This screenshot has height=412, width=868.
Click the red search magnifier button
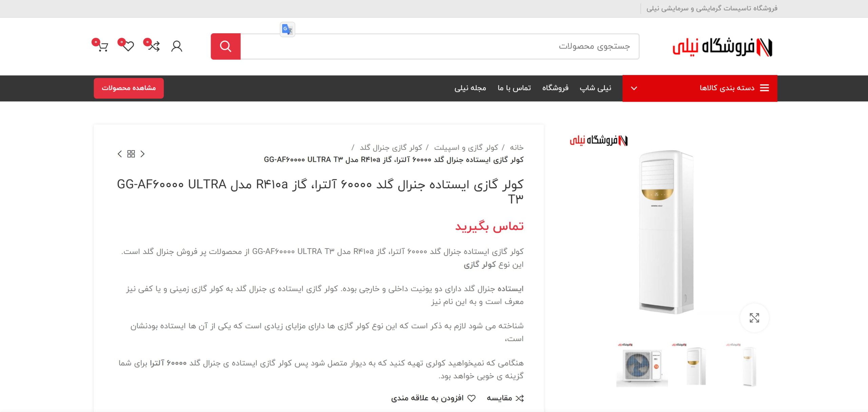[225, 46]
